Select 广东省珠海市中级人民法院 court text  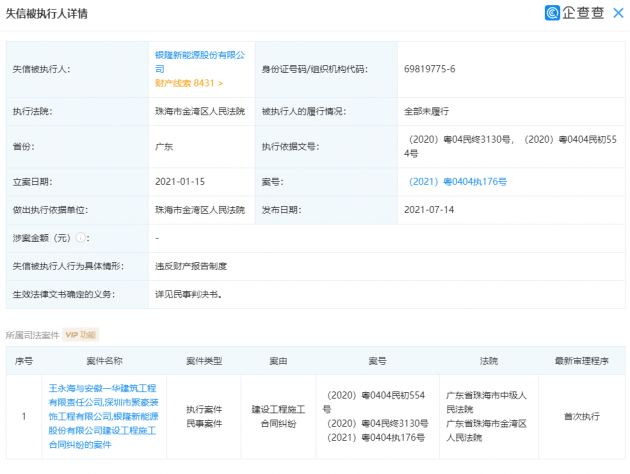pos(486,402)
